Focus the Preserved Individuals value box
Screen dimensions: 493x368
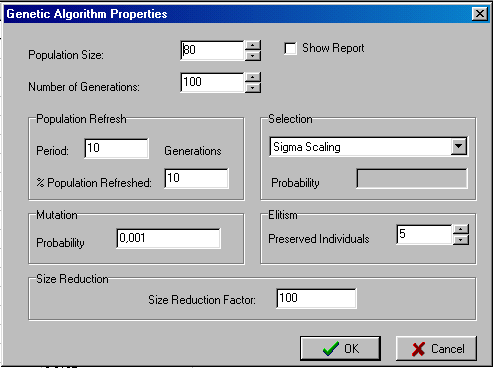425,234
